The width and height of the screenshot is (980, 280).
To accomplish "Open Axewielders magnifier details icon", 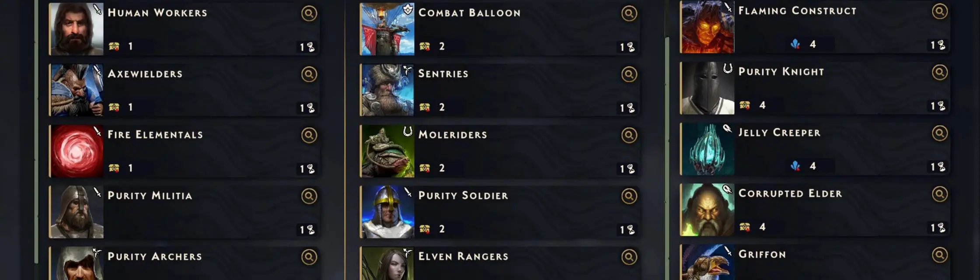I will tap(309, 74).
